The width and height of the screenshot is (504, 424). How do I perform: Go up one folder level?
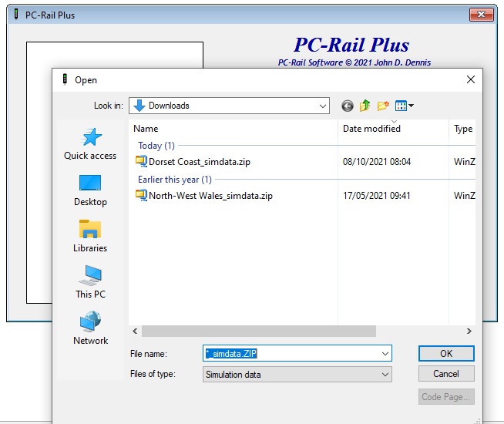pyautogui.click(x=365, y=106)
